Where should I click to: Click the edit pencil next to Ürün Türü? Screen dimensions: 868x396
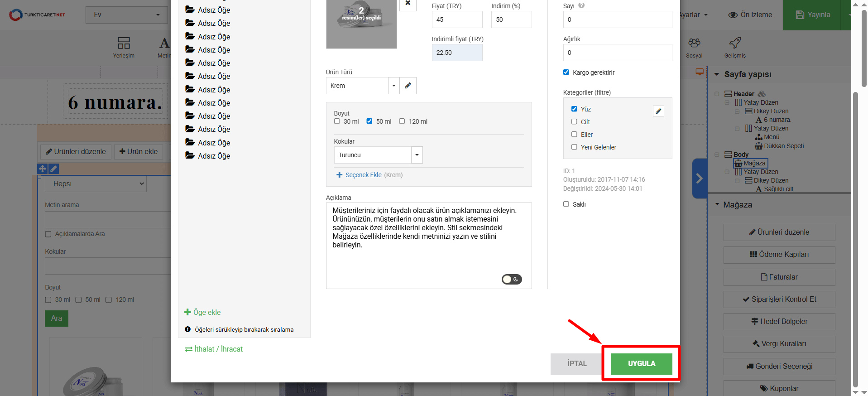408,86
